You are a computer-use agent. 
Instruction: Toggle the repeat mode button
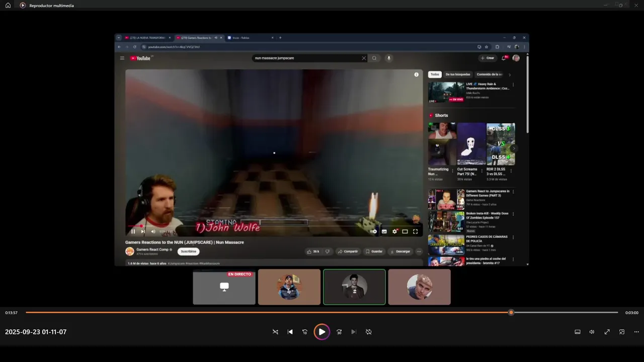(x=369, y=332)
